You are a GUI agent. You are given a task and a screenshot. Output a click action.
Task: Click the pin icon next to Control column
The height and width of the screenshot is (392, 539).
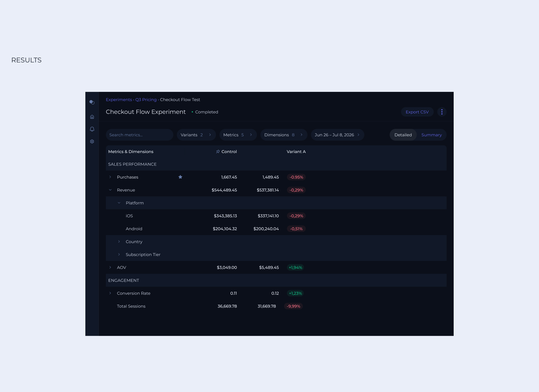coord(218,151)
